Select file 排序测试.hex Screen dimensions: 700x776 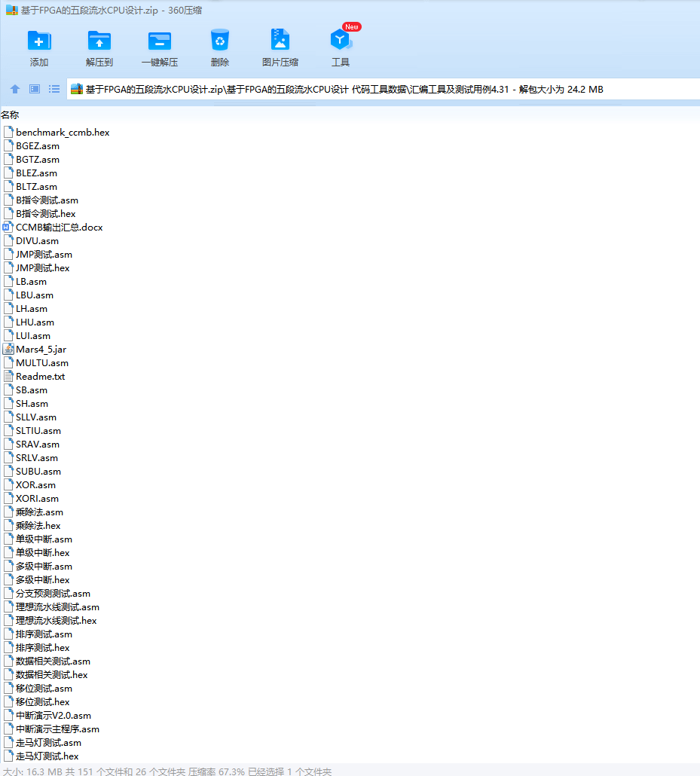[43, 648]
